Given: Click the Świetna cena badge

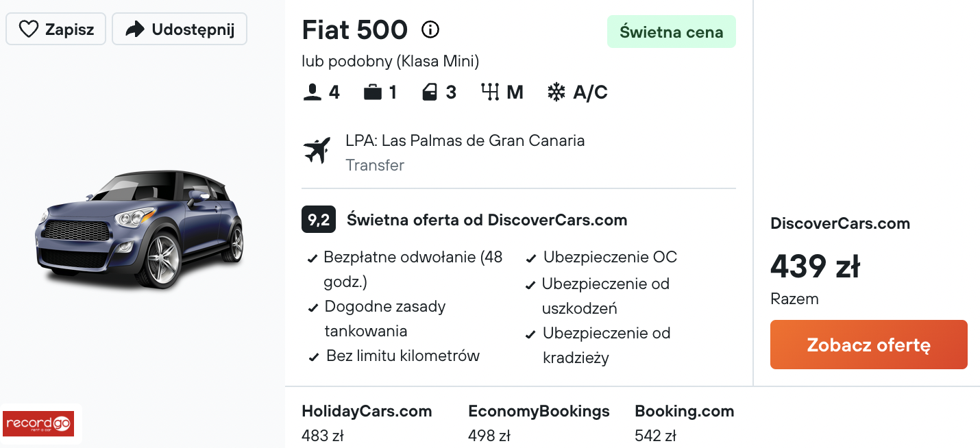Looking at the screenshot, I should [671, 32].
